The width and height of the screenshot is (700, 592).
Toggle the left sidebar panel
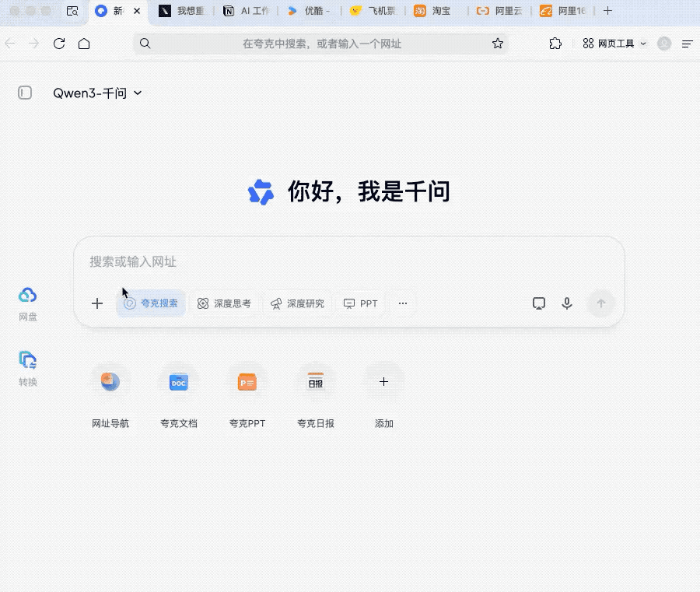coord(25,93)
